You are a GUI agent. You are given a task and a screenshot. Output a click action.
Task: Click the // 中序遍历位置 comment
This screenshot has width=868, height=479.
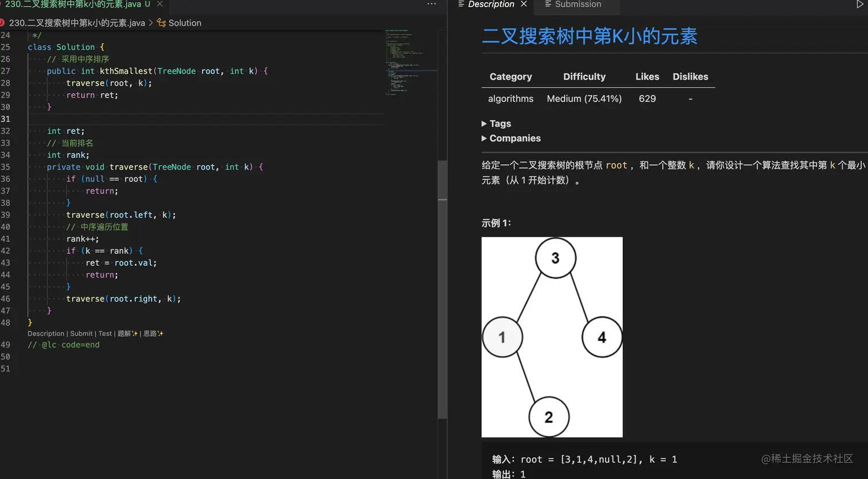tap(97, 227)
